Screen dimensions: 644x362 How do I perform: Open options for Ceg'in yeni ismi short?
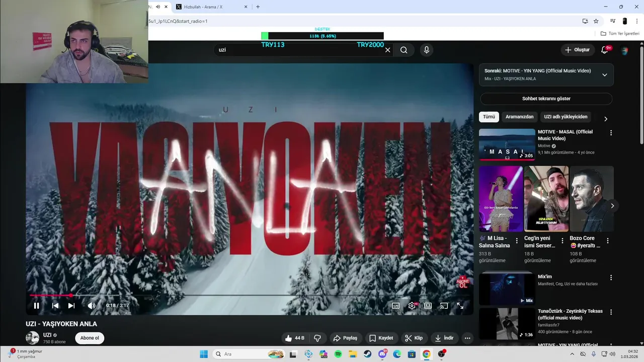[x=562, y=241]
